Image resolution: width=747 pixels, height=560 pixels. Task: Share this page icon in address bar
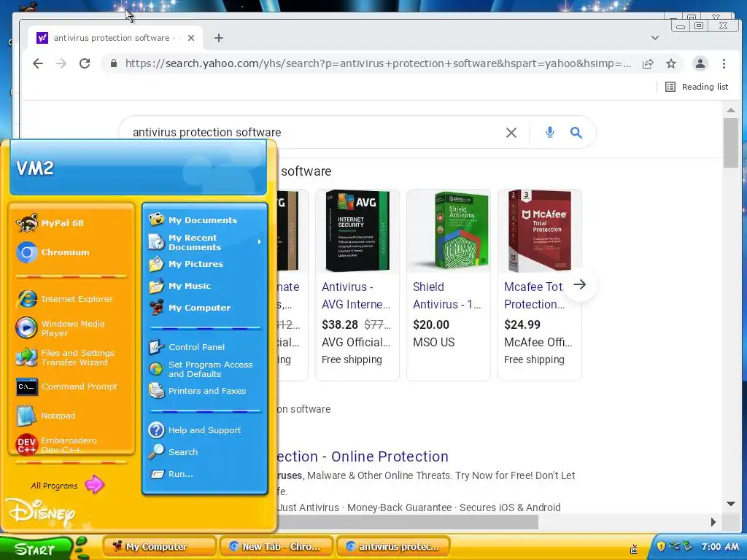[648, 64]
